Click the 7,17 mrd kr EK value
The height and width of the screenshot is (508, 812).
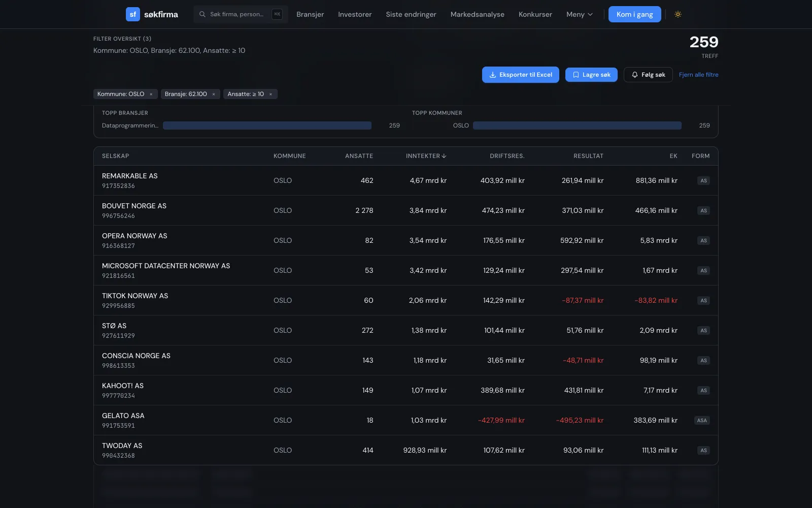(660, 390)
